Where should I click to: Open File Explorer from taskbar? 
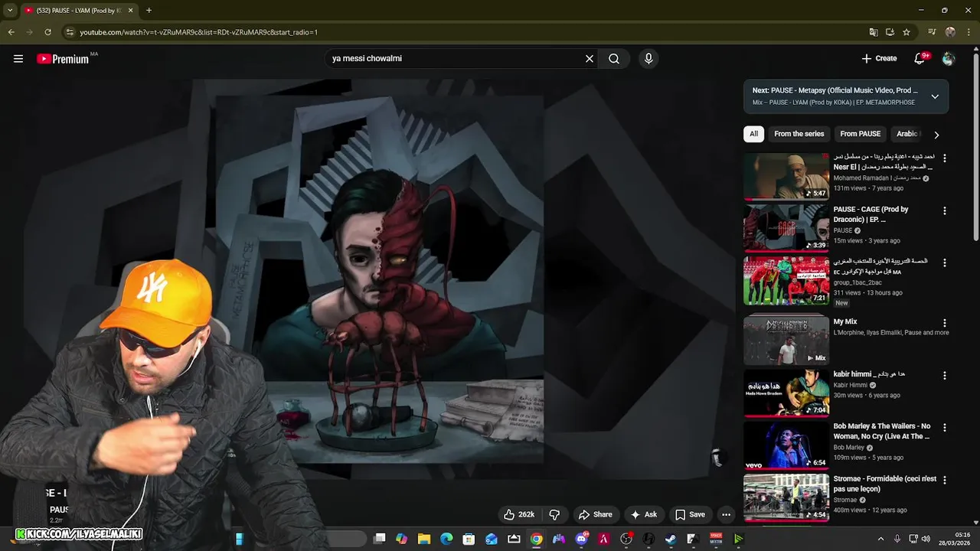pyautogui.click(x=423, y=539)
